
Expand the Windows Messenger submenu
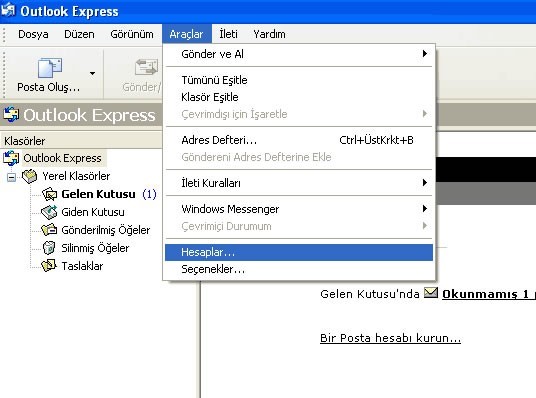pyautogui.click(x=299, y=209)
